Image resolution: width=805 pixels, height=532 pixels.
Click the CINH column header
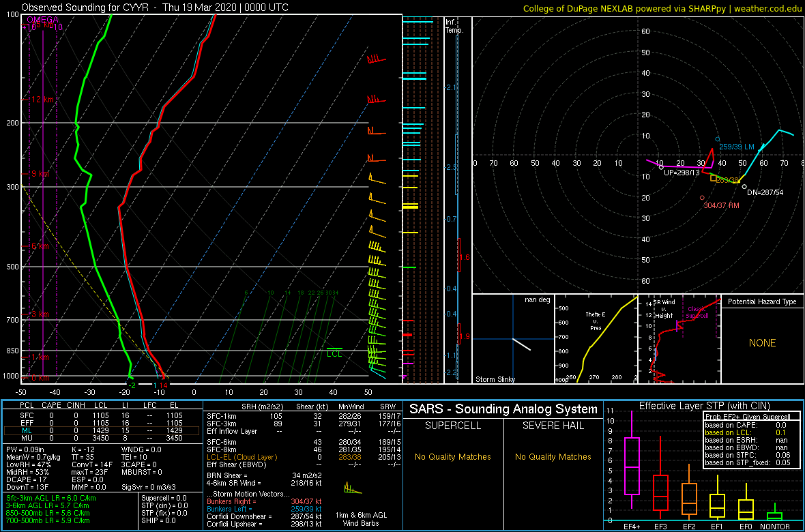(77, 407)
